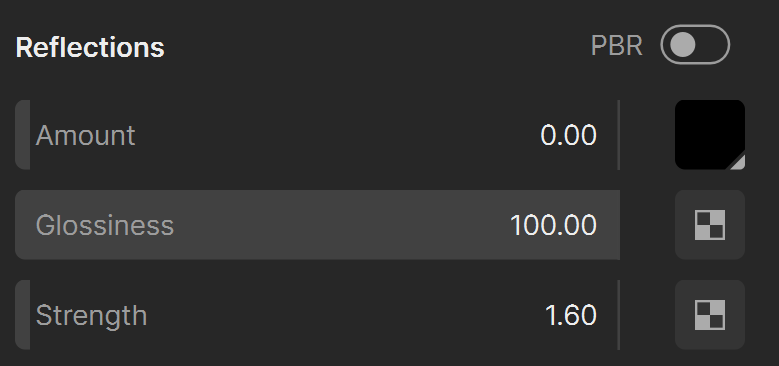Toggle the PBR switch in Reflections

coord(695,45)
